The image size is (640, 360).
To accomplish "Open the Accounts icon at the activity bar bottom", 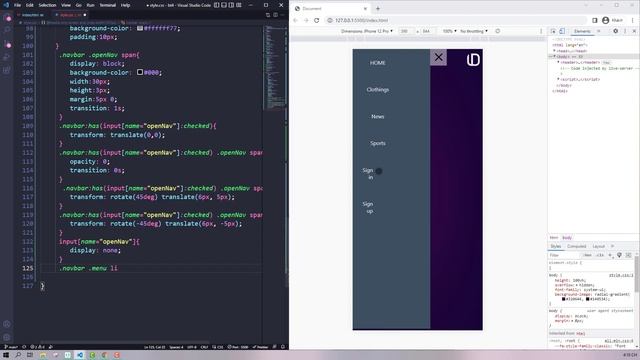I will click(x=7, y=324).
